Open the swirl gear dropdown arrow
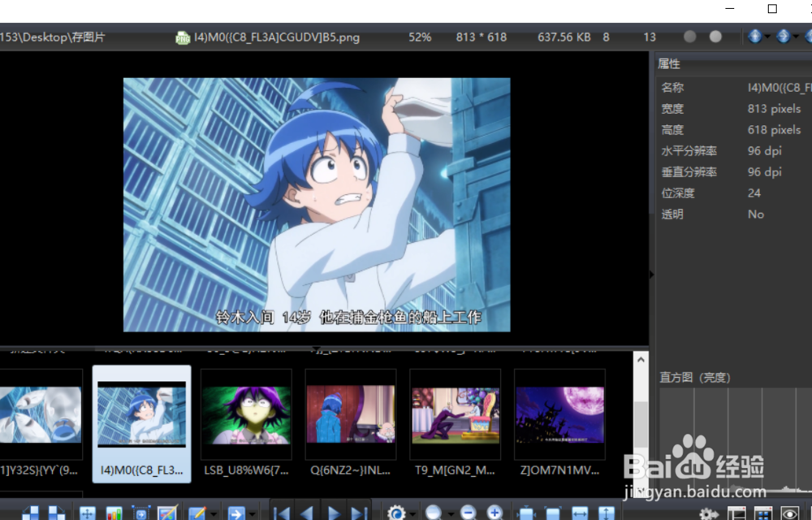The height and width of the screenshot is (520, 812). point(412,514)
